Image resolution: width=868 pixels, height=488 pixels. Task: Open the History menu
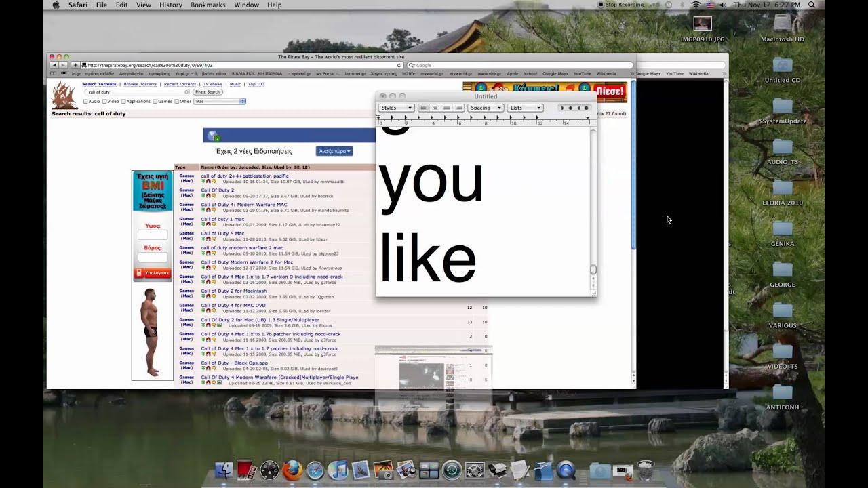tap(171, 5)
